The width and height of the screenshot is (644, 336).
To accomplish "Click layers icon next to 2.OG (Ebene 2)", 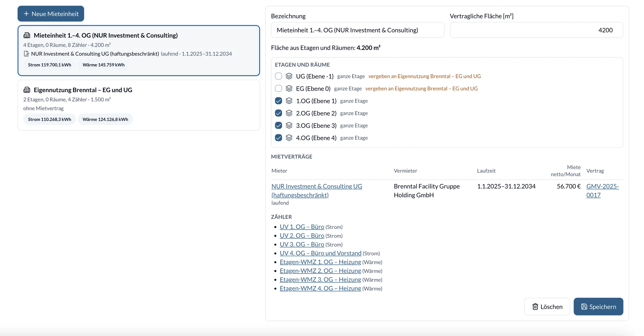I will coord(289,113).
